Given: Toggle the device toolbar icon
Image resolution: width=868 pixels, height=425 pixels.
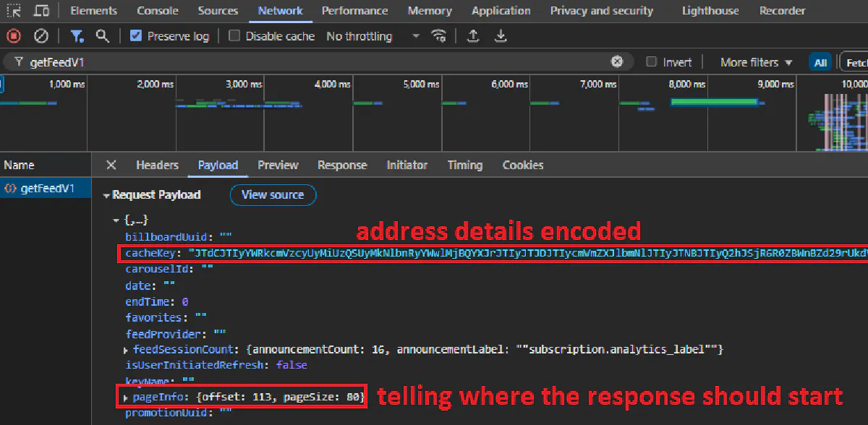Looking at the screenshot, I should (x=42, y=11).
